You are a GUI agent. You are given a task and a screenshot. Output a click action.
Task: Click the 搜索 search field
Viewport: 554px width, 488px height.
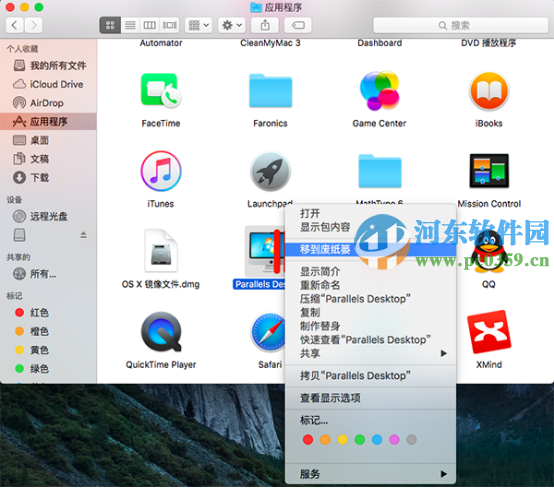coord(460,25)
